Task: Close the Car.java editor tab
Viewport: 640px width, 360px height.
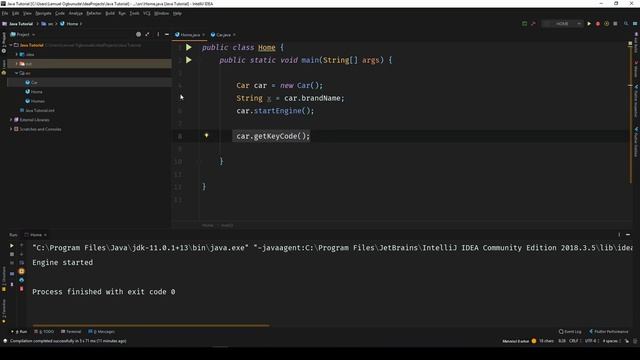Action: pyautogui.click(x=234, y=35)
